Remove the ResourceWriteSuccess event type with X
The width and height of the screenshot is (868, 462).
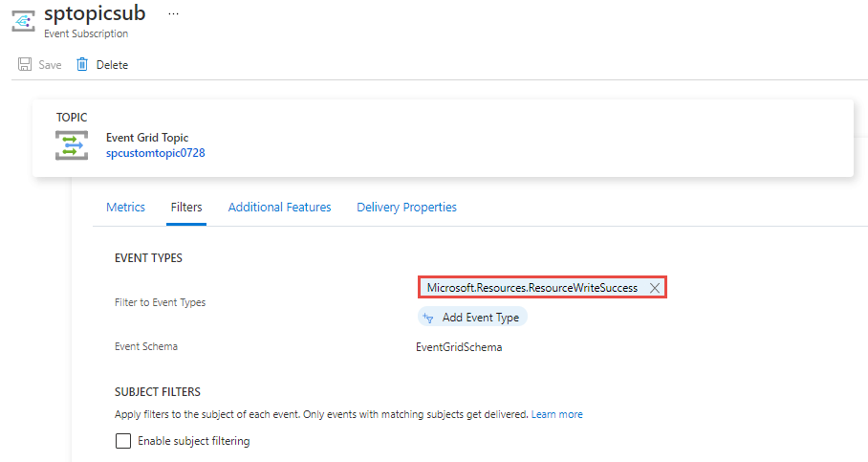click(x=655, y=288)
